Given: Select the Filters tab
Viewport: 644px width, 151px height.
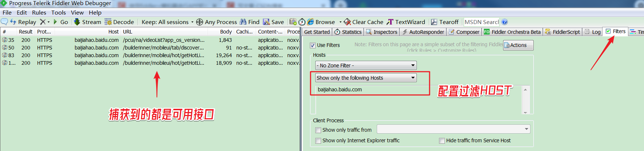Looking at the screenshot, I should click(616, 31).
